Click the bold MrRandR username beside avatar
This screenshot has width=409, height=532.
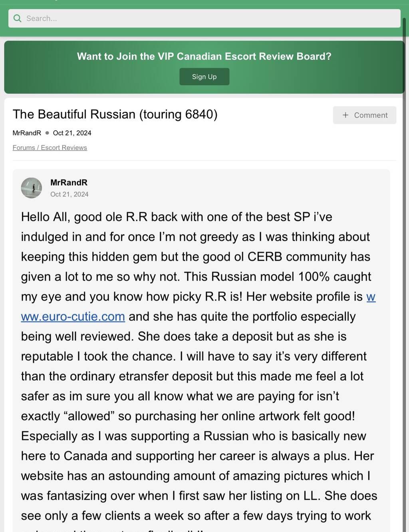[69, 183]
